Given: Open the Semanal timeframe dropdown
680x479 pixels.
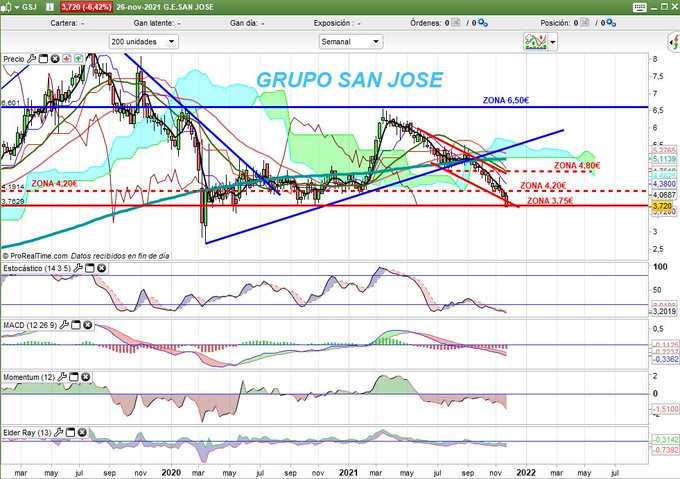Looking at the screenshot, I should [351, 42].
